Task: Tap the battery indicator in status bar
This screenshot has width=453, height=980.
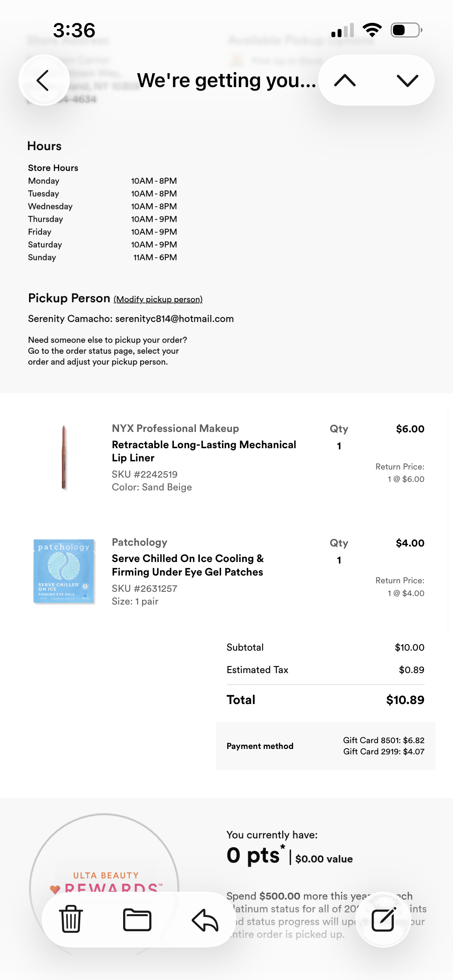Action: point(406,30)
